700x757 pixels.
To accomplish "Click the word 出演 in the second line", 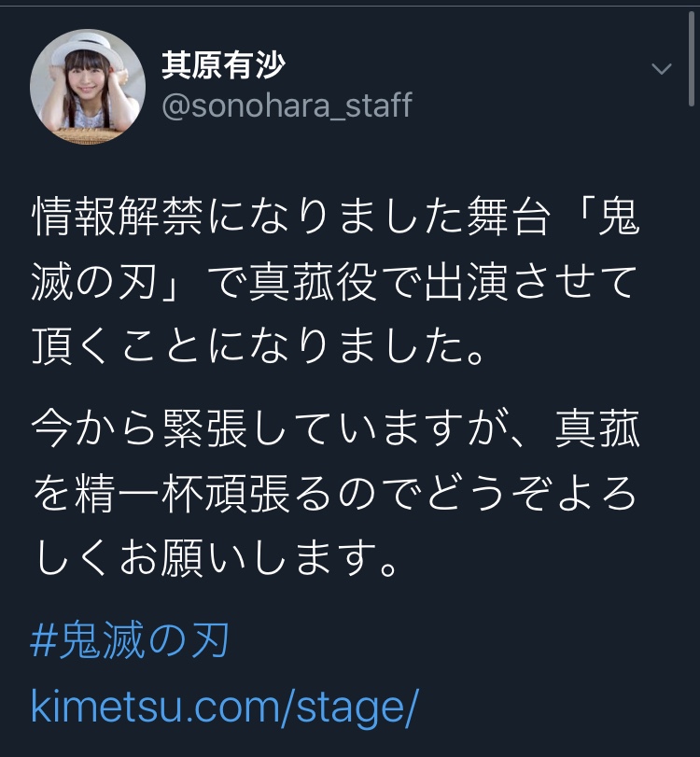I will (467, 282).
